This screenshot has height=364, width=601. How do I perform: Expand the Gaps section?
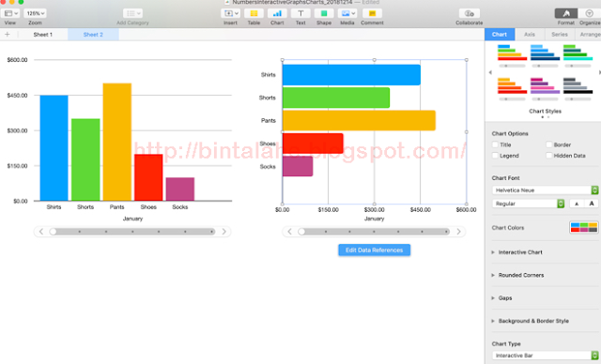(x=493, y=297)
